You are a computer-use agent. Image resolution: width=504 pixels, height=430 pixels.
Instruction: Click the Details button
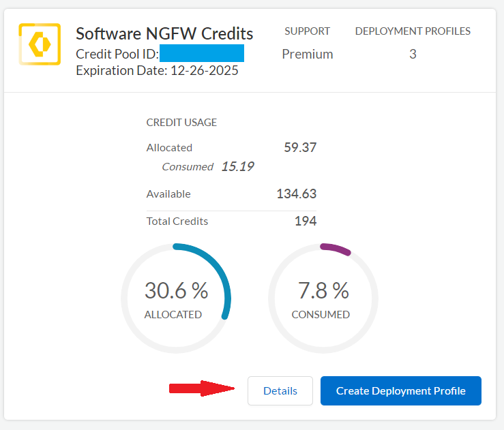coord(280,391)
